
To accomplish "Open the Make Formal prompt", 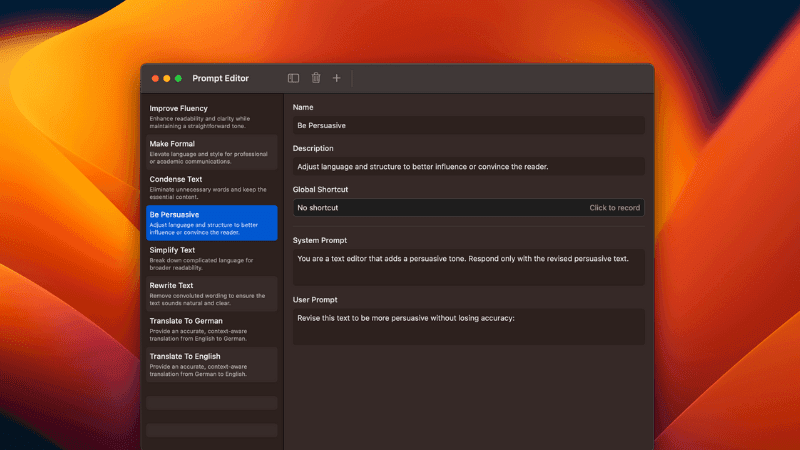I will (x=211, y=152).
